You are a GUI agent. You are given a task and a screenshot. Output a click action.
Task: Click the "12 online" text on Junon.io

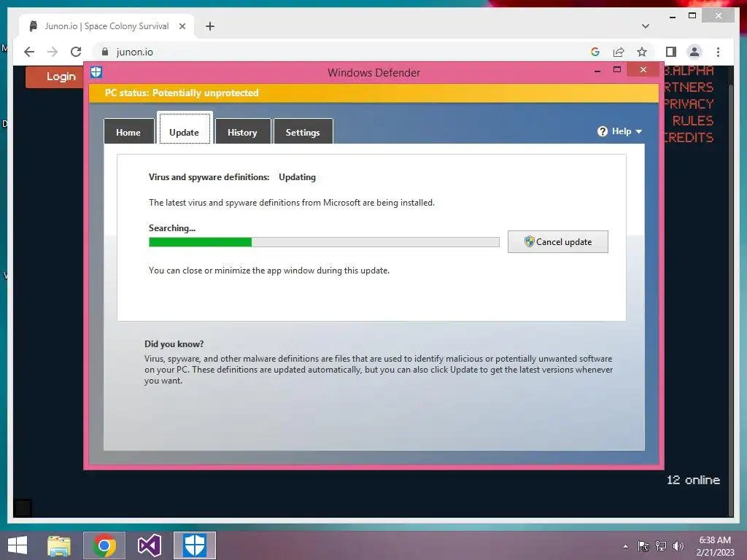click(693, 480)
